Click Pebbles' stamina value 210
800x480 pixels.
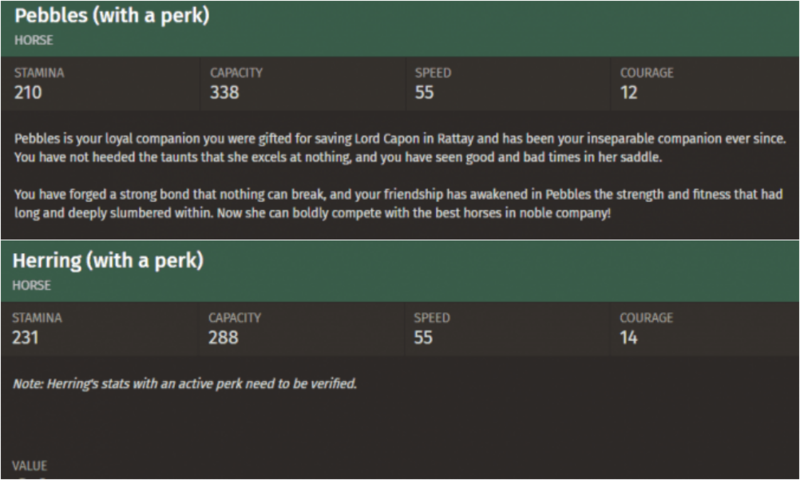tap(28, 93)
